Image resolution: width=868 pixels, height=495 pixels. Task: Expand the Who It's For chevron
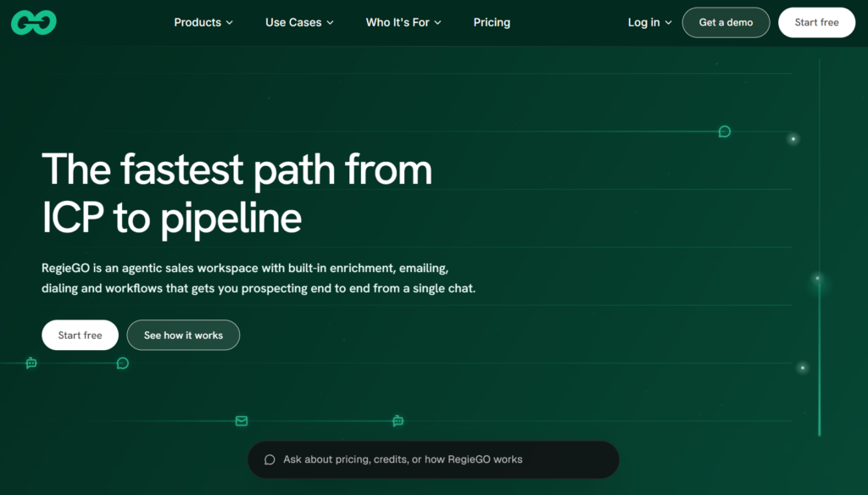pyautogui.click(x=438, y=23)
